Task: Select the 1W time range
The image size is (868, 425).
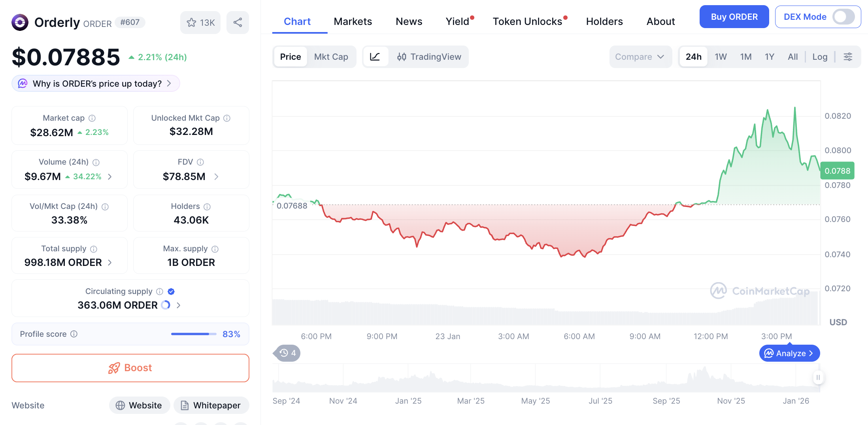Action: click(721, 57)
